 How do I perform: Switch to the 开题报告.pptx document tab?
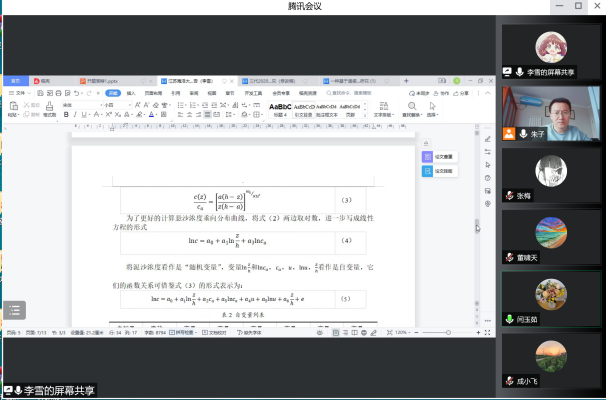(100, 81)
